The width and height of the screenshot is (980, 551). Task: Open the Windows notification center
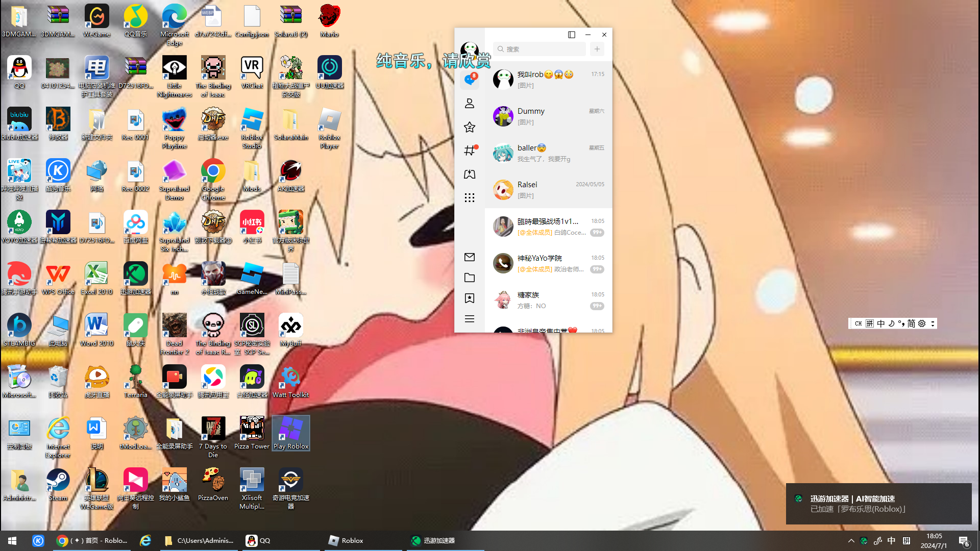964,541
